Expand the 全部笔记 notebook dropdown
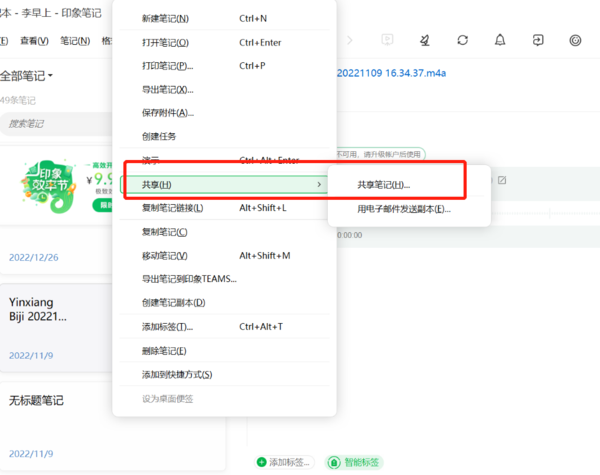 (27, 76)
